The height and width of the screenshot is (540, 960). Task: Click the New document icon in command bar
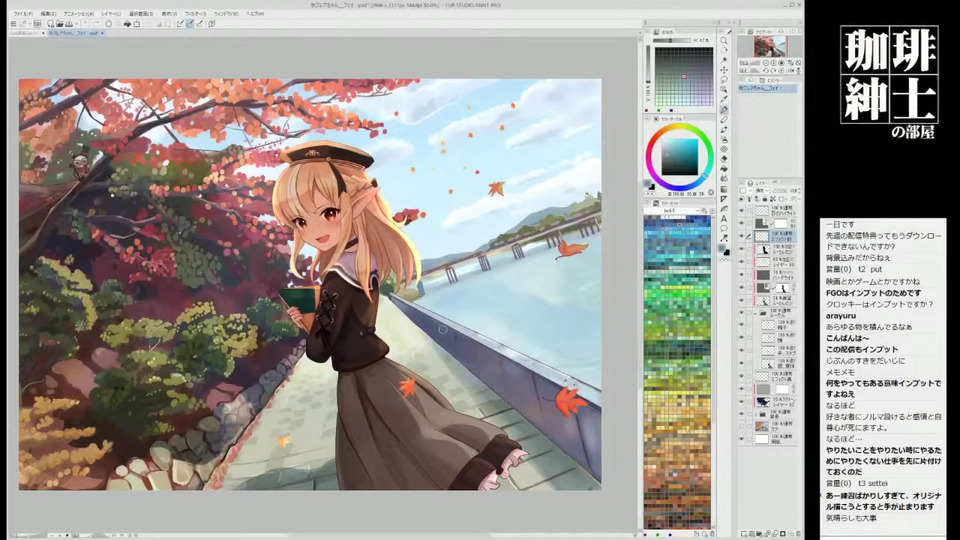point(50,24)
